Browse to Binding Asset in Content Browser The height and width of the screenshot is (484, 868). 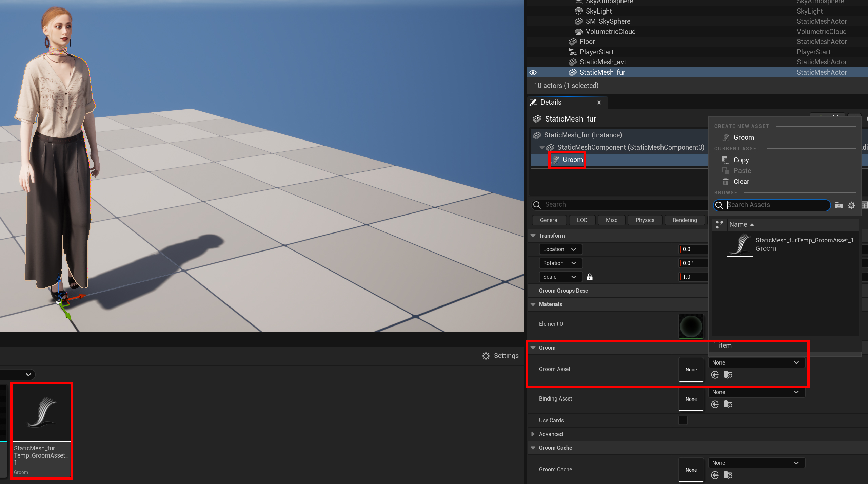(728, 404)
